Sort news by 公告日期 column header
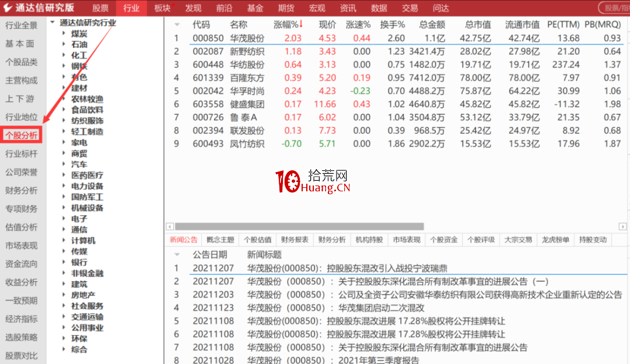630x364 pixels. click(x=210, y=255)
